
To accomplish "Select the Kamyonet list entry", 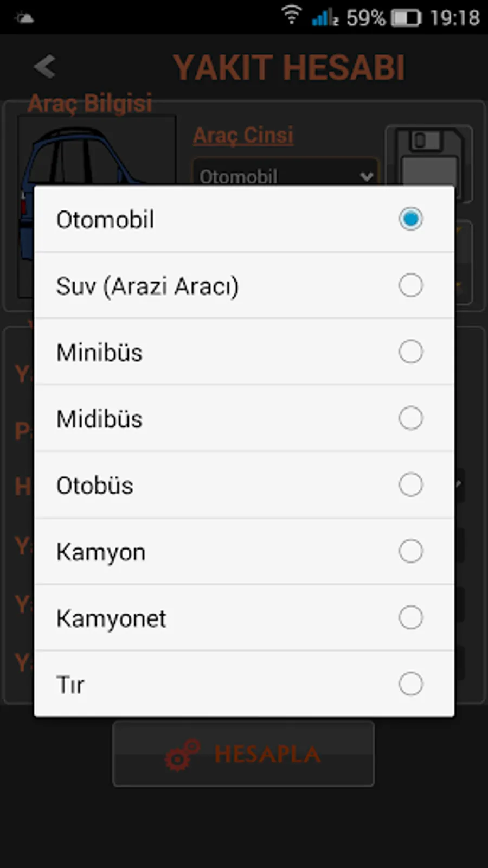I will click(x=244, y=618).
